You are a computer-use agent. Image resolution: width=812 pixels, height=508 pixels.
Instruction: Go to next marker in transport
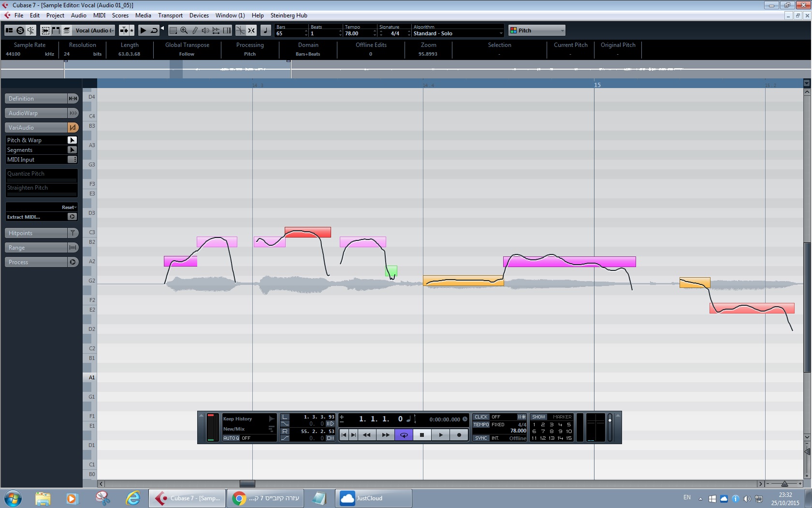353,435
